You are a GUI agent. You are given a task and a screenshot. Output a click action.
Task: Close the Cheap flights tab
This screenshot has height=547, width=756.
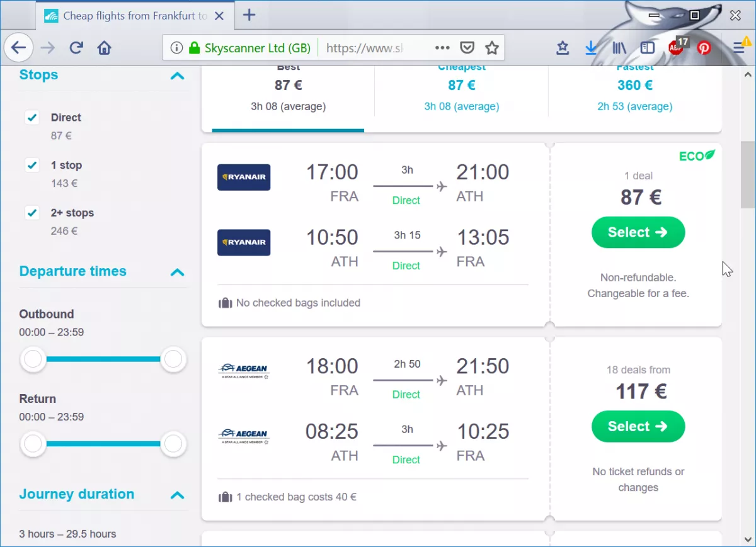[x=220, y=16]
